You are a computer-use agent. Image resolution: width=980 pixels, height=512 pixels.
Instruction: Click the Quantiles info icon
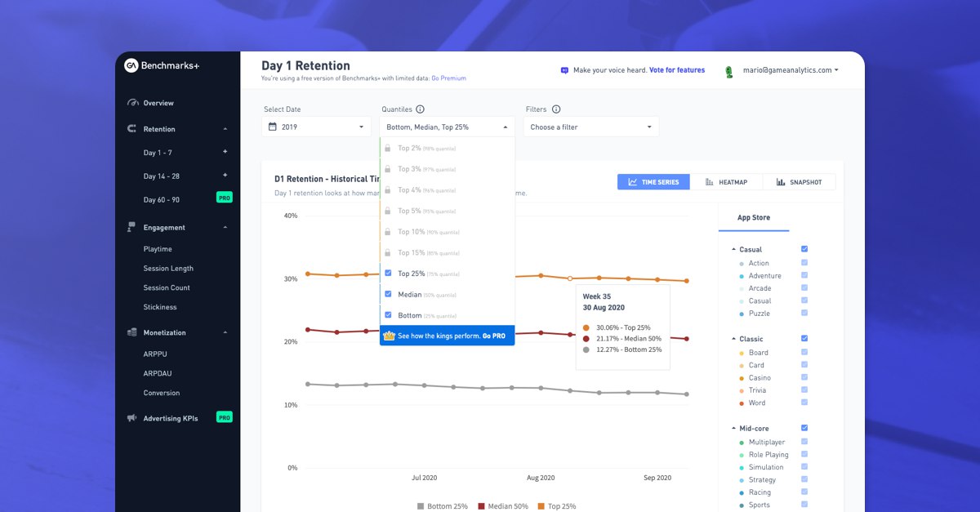pyautogui.click(x=420, y=109)
